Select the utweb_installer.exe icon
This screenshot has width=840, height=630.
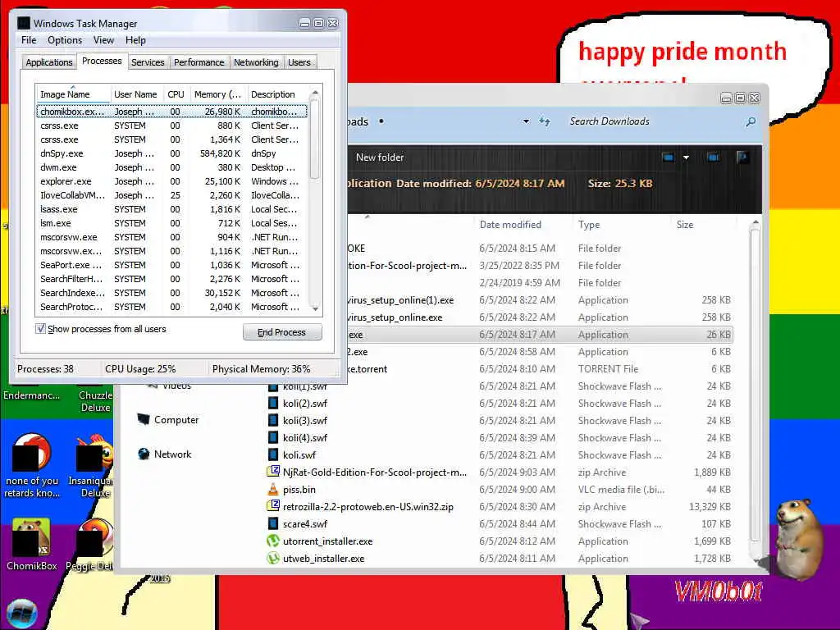pyautogui.click(x=273, y=558)
